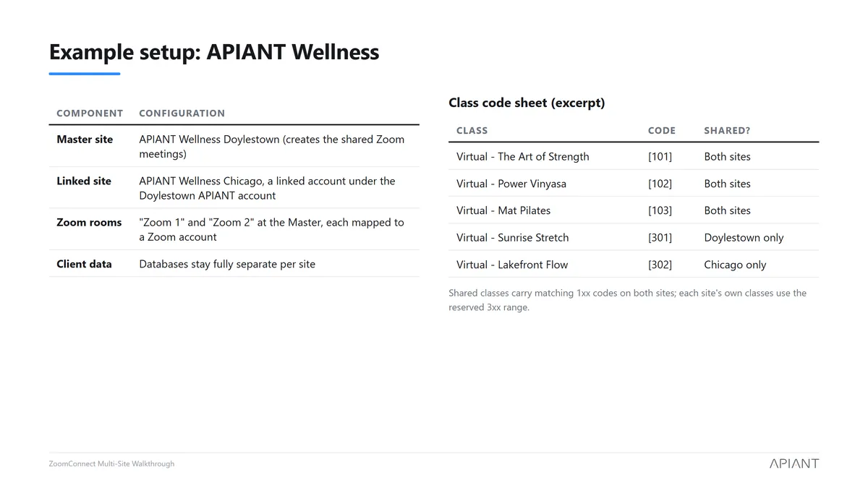868x488 pixels.
Task: Click the blue underline accent bar
Action: pyautogui.click(x=85, y=74)
